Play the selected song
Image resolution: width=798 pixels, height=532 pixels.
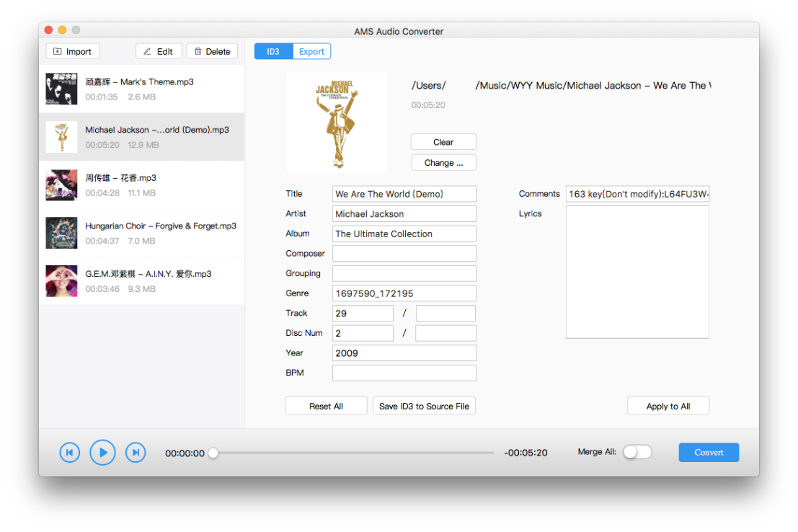click(103, 453)
